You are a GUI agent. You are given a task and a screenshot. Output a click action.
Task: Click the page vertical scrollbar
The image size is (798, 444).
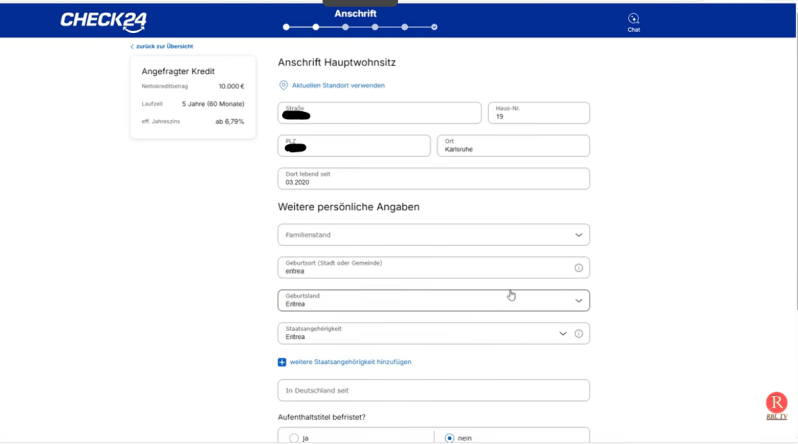click(x=795, y=173)
